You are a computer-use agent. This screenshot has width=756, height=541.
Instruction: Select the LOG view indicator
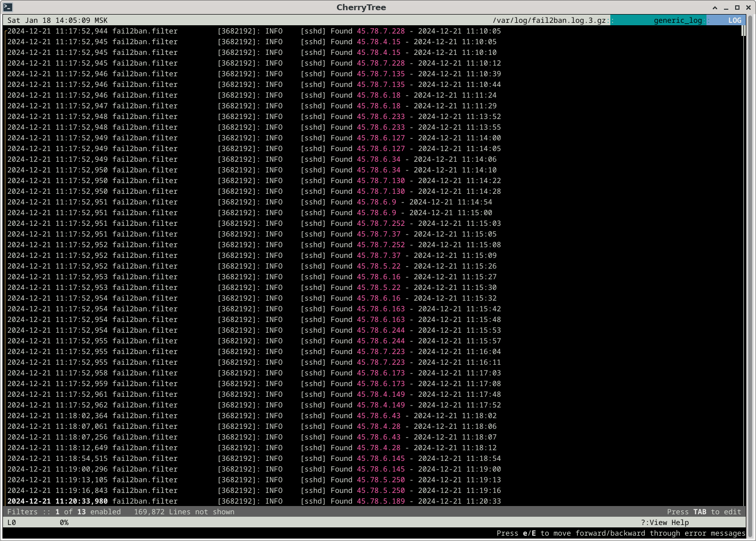(734, 20)
